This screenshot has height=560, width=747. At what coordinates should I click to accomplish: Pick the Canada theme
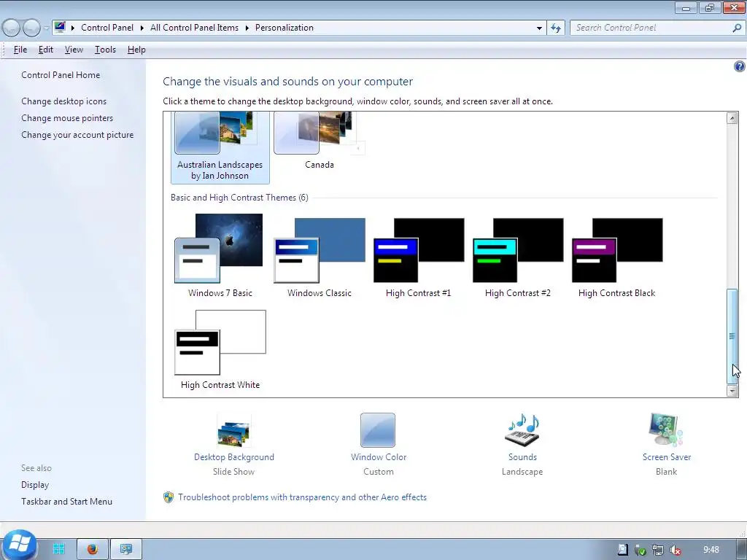pyautogui.click(x=320, y=141)
